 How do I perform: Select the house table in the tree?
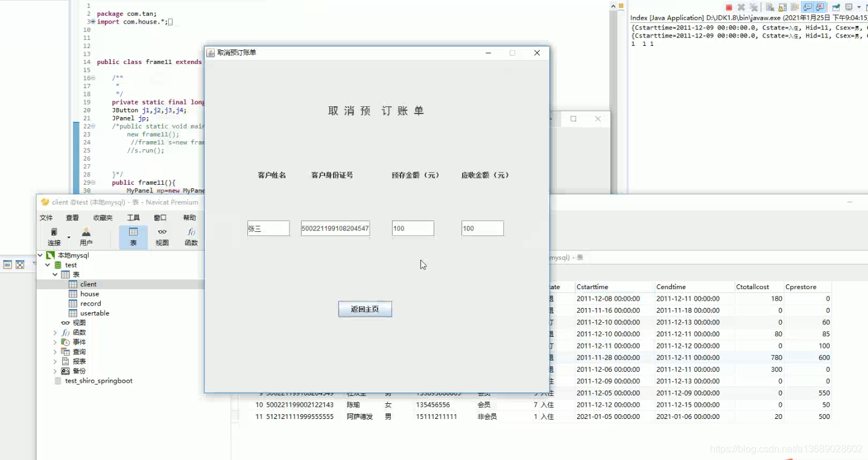pyautogui.click(x=89, y=294)
